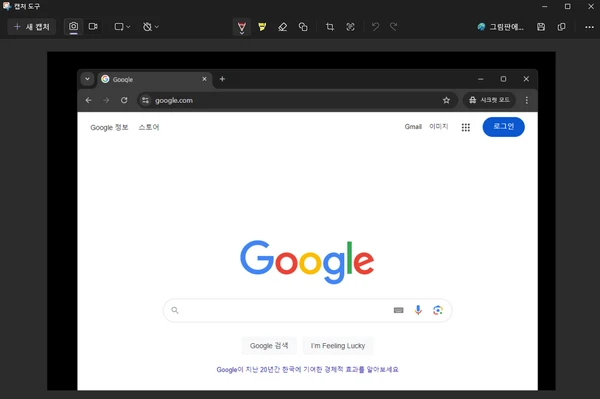Open the Google apps grid
This screenshot has width=600, height=399.
tap(466, 127)
